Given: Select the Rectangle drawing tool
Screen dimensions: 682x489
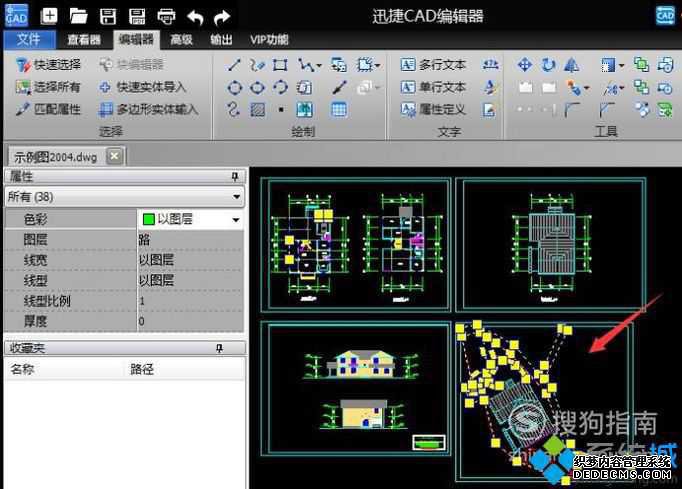Looking at the screenshot, I should coord(280,65).
